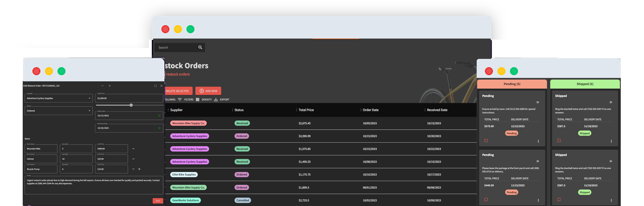Select the Pending (6) column header
The image size is (644, 206).
512,84
